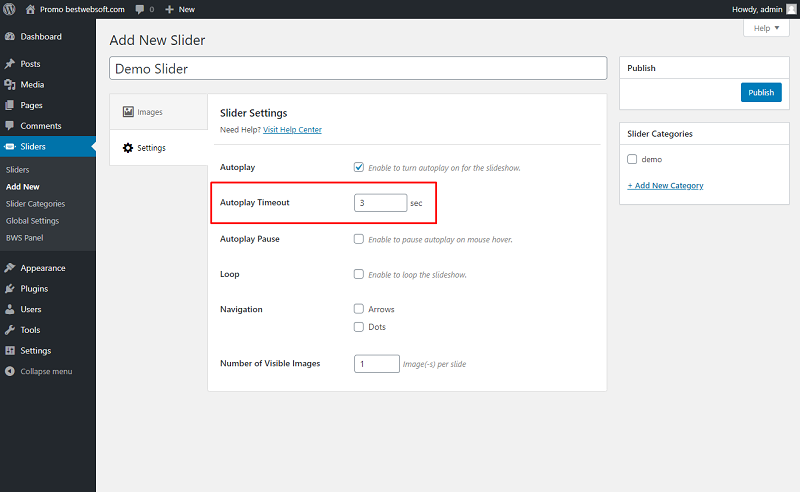This screenshot has height=492, width=800.
Task: Click the Number of Visible Images field
Action: click(x=377, y=363)
